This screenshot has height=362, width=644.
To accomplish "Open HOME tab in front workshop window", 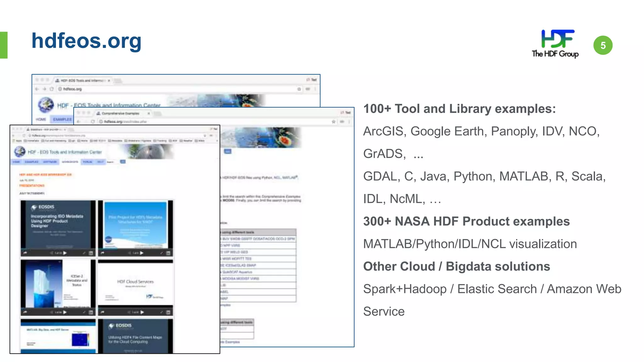I will click(x=16, y=162).
